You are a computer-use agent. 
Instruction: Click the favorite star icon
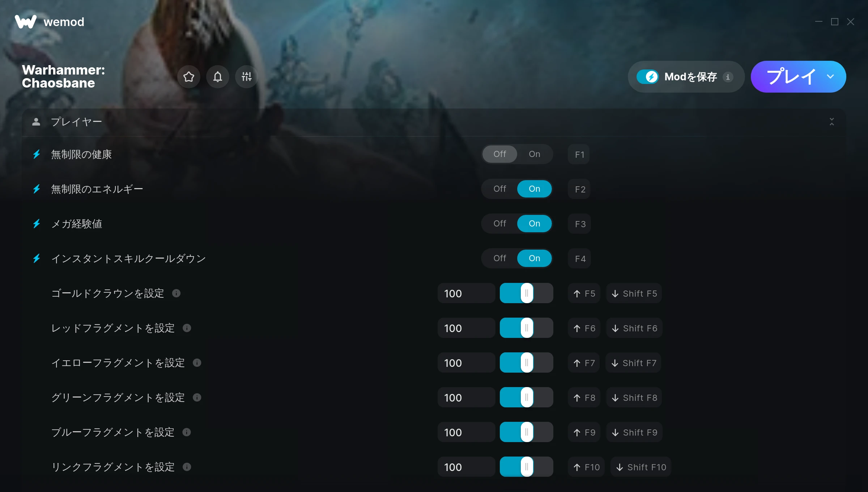coord(188,77)
